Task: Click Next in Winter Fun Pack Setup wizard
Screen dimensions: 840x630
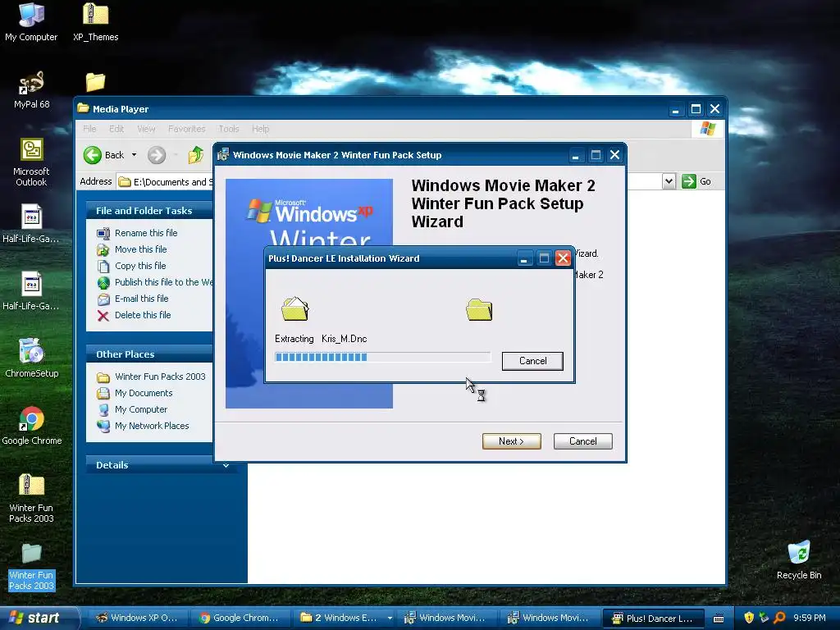Action: pos(512,441)
